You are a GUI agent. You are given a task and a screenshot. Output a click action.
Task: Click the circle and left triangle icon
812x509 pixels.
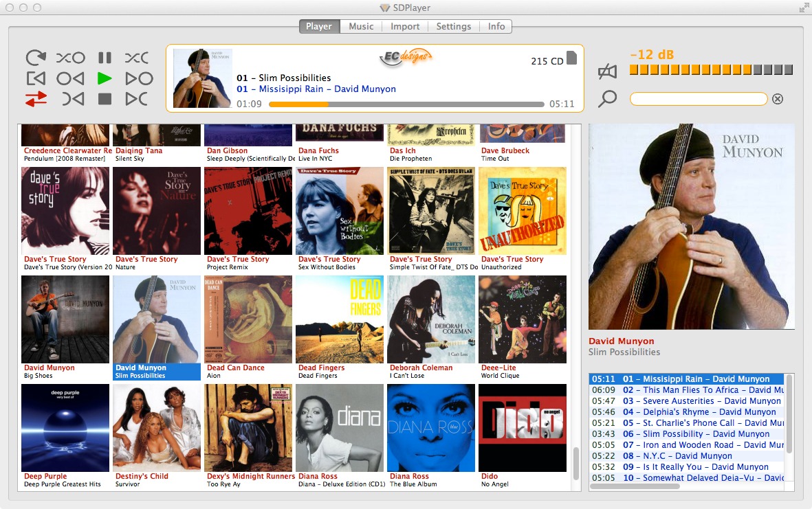70,78
